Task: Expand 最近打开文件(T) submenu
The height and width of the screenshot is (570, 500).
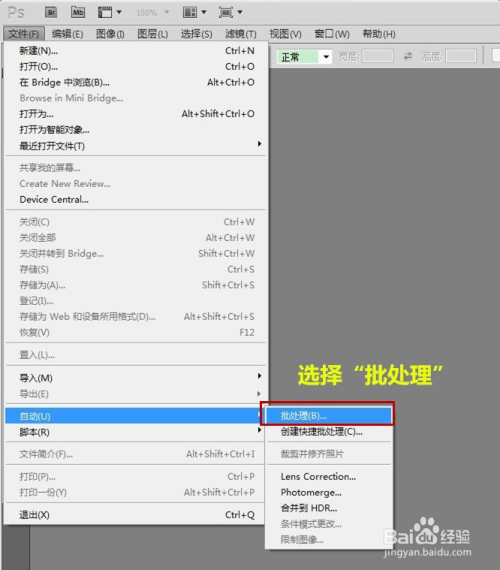Action: click(x=136, y=146)
